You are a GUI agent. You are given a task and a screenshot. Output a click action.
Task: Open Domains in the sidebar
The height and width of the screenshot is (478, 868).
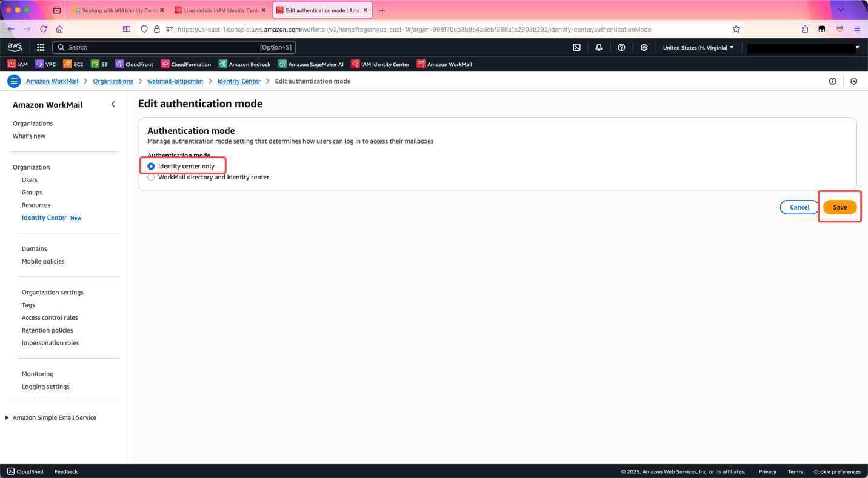click(34, 249)
